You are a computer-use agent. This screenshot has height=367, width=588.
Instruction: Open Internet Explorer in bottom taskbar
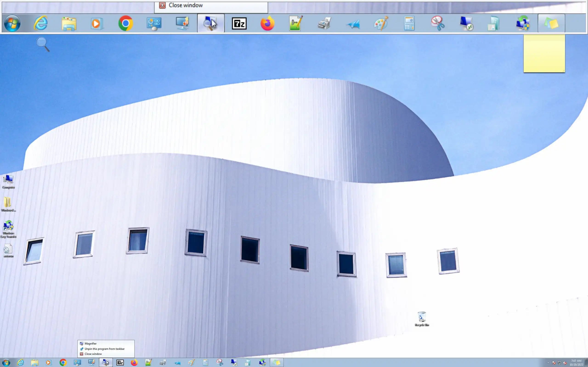(21, 363)
